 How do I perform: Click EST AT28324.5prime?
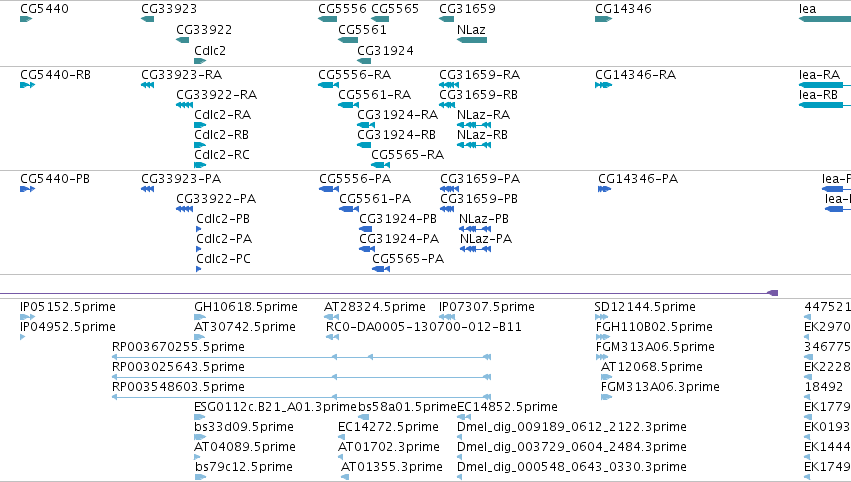(x=375, y=307)
